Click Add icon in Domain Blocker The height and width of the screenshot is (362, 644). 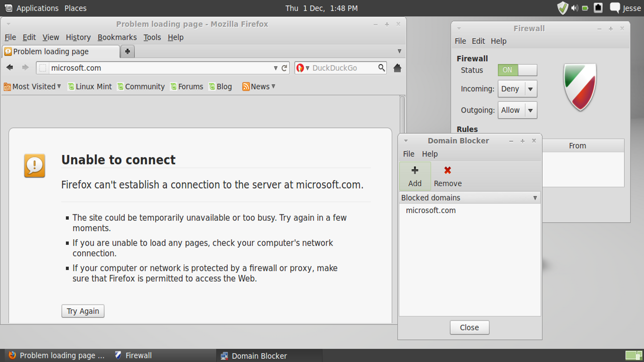point(415,170)
